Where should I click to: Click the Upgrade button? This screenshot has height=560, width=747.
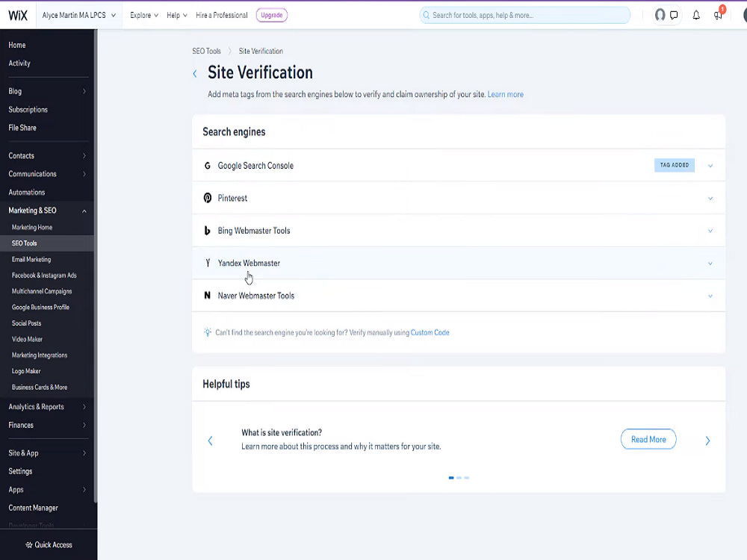point(272,15)
